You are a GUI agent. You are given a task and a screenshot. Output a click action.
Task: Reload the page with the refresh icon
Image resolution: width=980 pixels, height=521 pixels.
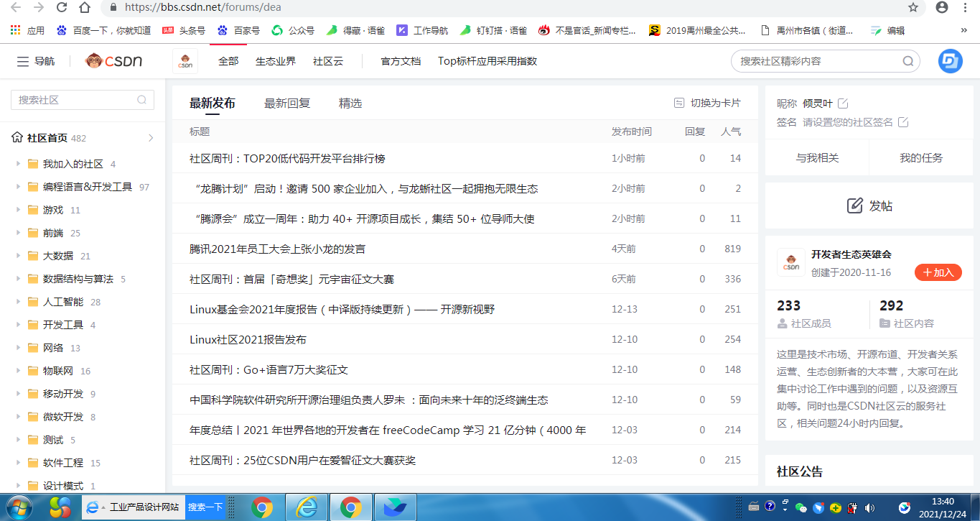[x=62, y=8]
